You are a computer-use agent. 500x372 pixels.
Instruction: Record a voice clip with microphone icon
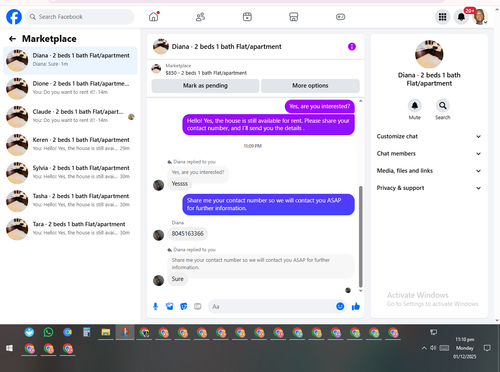(155, 306)
